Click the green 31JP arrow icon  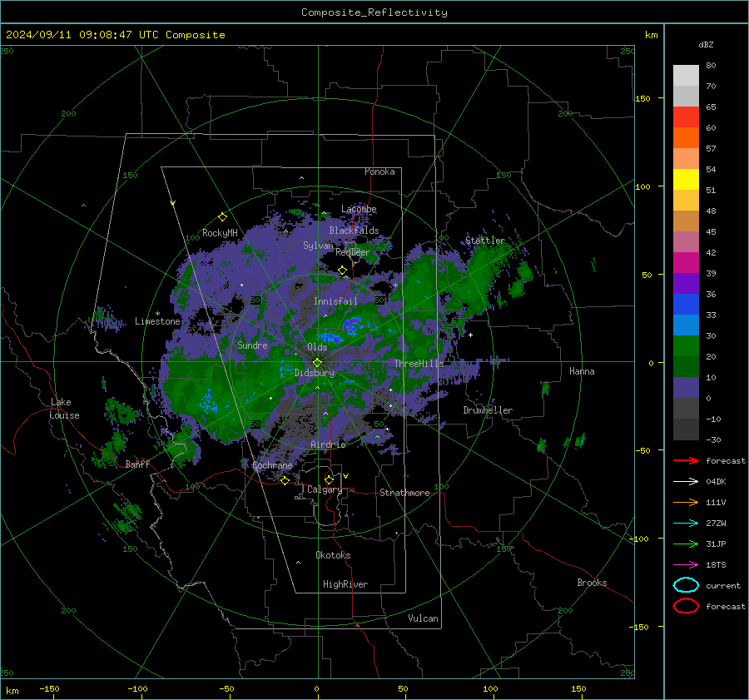point(686,544)
